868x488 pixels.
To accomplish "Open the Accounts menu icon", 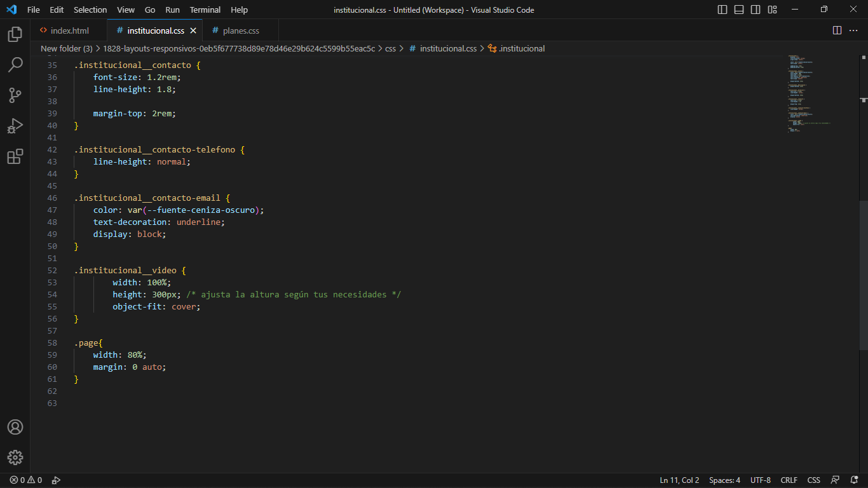I will [x=15, y=427].
